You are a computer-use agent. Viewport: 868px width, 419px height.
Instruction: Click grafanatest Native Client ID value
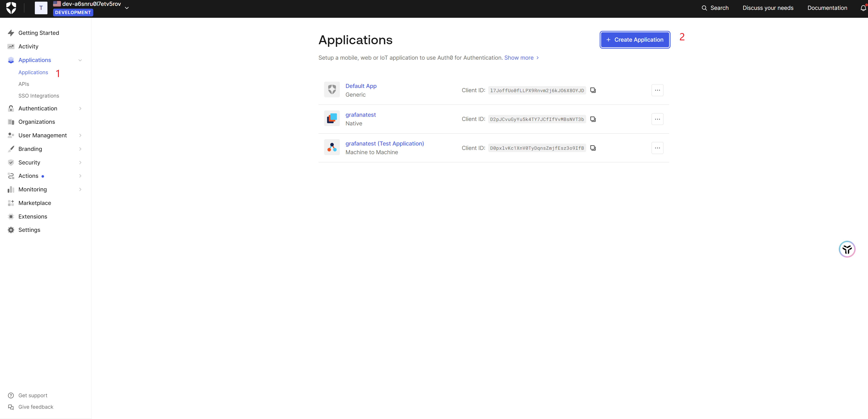(x=537, y=119)
